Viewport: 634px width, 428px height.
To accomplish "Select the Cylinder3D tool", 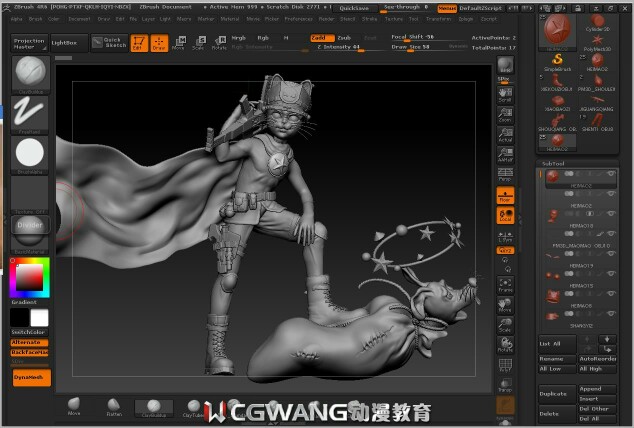I will click(x=597, y=23).
